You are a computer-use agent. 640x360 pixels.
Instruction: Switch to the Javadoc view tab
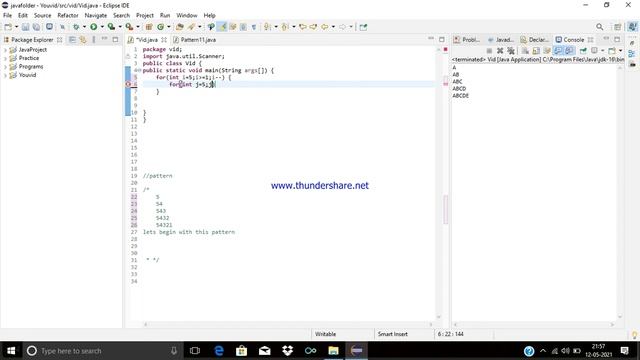coord(501,40)
